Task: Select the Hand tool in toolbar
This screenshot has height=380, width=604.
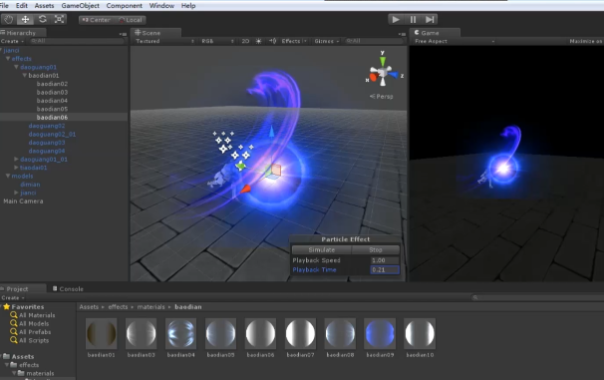Action: coord(8,19)
